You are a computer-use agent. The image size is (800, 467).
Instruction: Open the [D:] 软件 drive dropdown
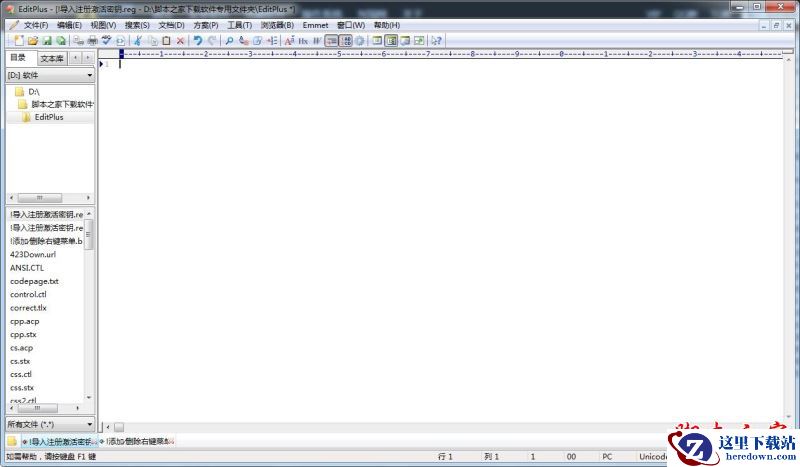coord(51,75)
